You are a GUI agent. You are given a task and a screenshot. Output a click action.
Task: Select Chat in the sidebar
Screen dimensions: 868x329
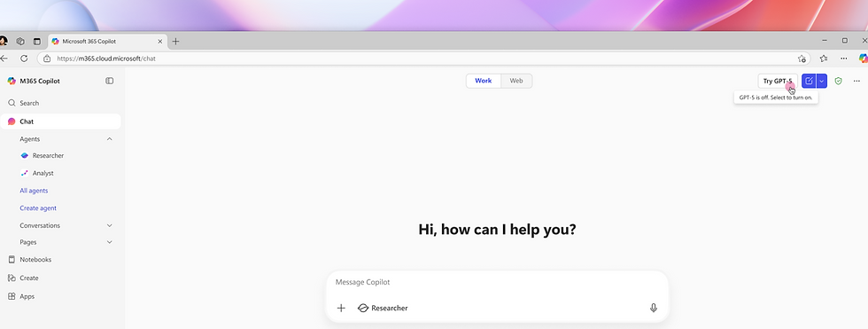click(x=60, y=121)
